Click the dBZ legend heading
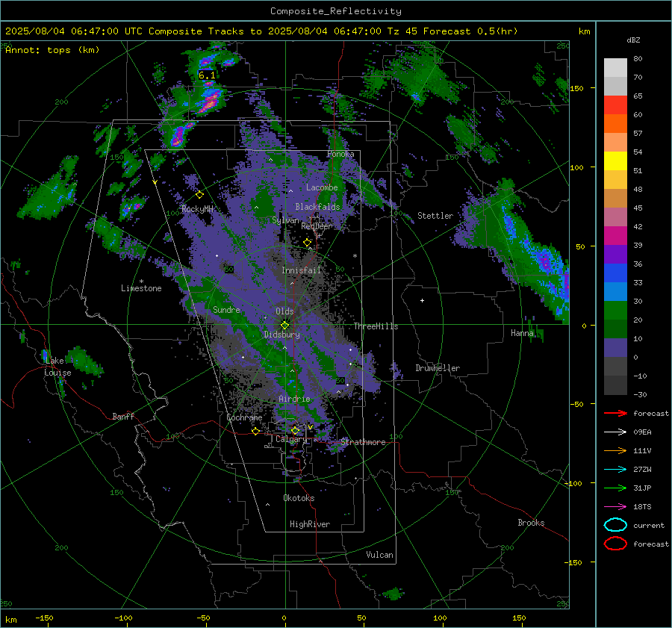Screen dimensions: 672x628 pos(633,40)
